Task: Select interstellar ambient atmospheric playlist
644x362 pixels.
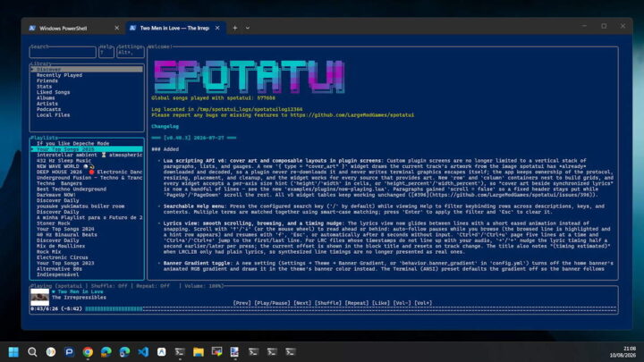Action: point(89,155)
